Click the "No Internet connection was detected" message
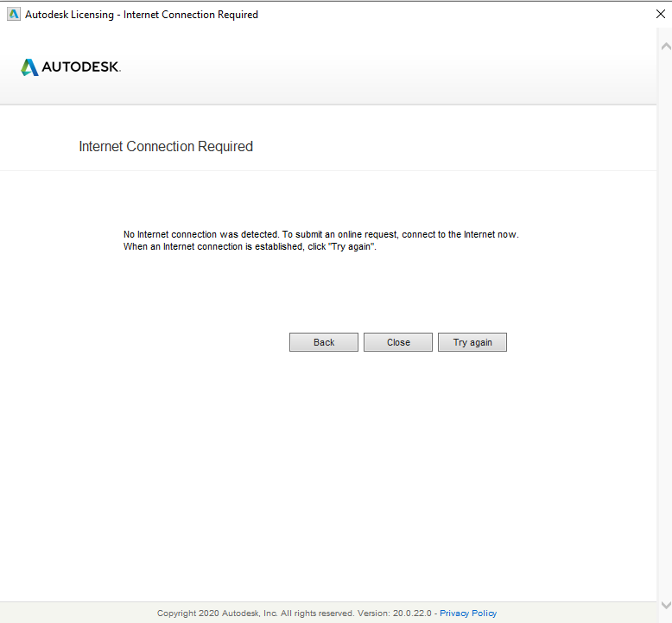 click(x=321, y=234)
